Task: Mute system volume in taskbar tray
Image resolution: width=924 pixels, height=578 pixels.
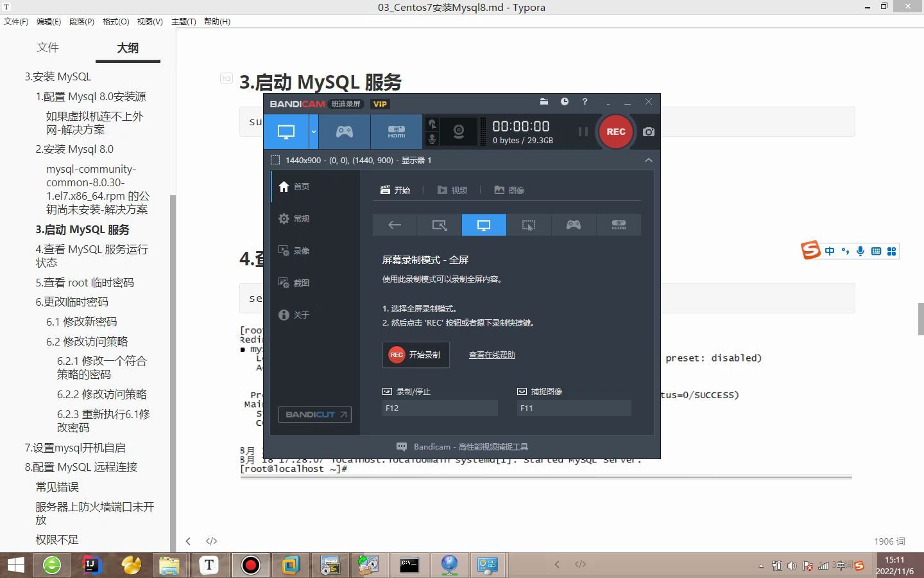Action: point(791,566)
